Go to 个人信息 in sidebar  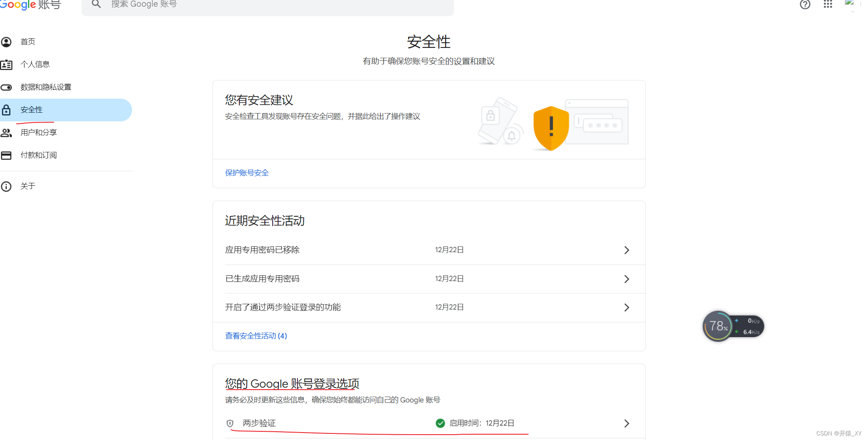(66, 64)
